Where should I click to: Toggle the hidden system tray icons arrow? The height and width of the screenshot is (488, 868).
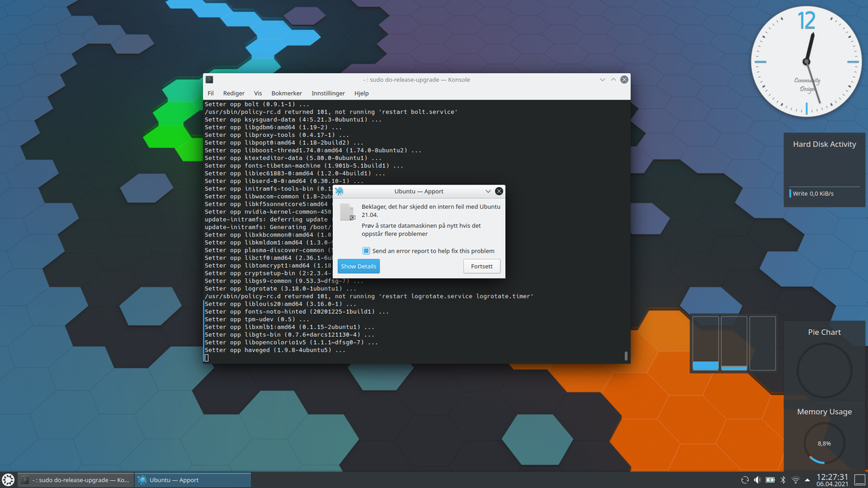[808, 479]
